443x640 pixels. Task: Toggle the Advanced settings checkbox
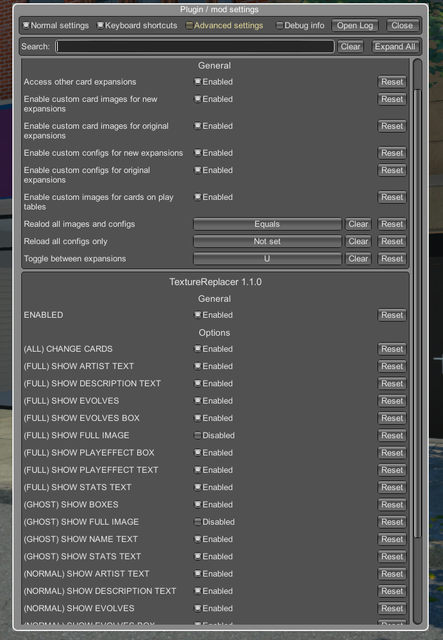[x=189, y=25]
